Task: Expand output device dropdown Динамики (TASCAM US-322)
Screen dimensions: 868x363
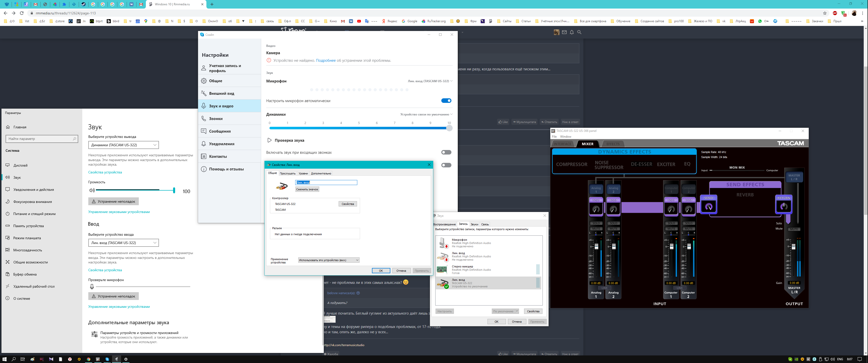Action: point(123,145)
